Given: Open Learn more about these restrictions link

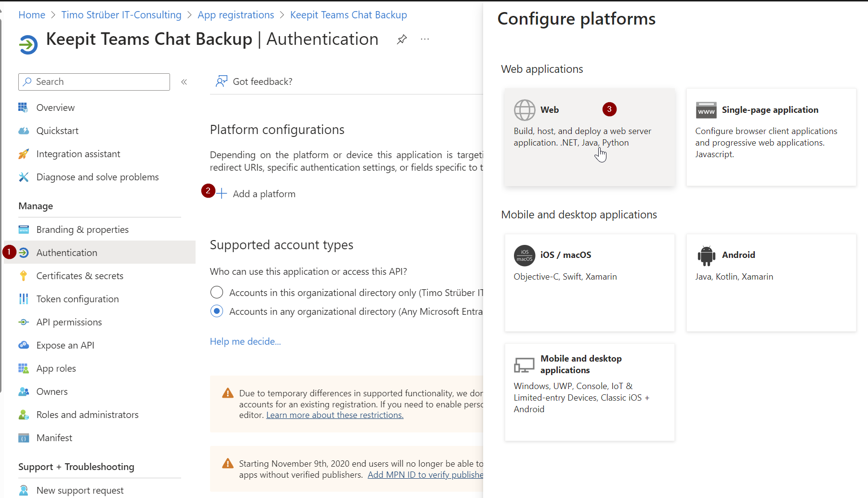Looking at the screenshot, I should (335, 415).
